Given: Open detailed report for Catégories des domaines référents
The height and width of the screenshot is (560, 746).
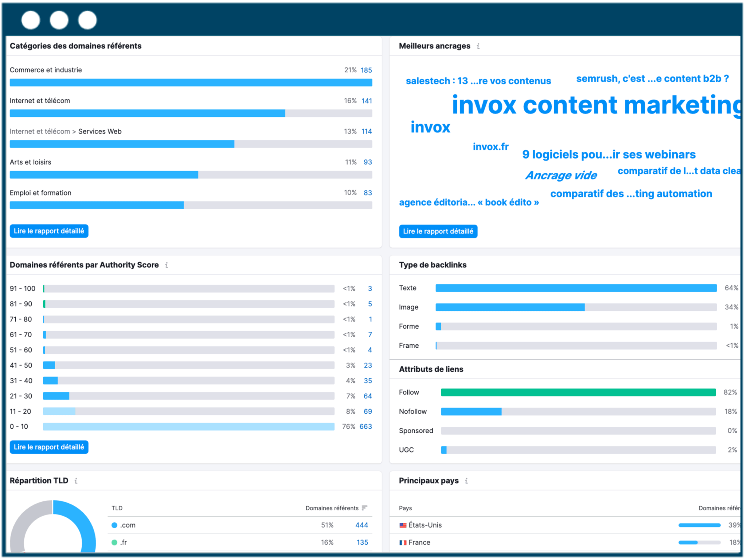Looking at the screenshot, I should point(49,231).
